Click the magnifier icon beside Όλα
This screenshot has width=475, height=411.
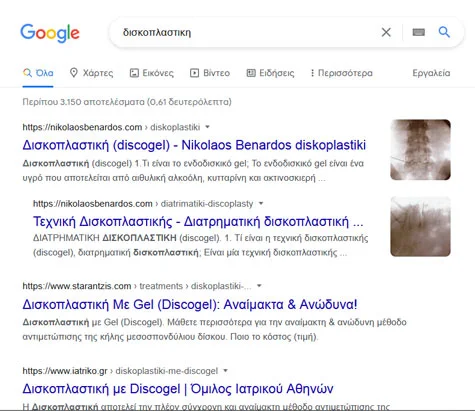[x=27, y=73]
